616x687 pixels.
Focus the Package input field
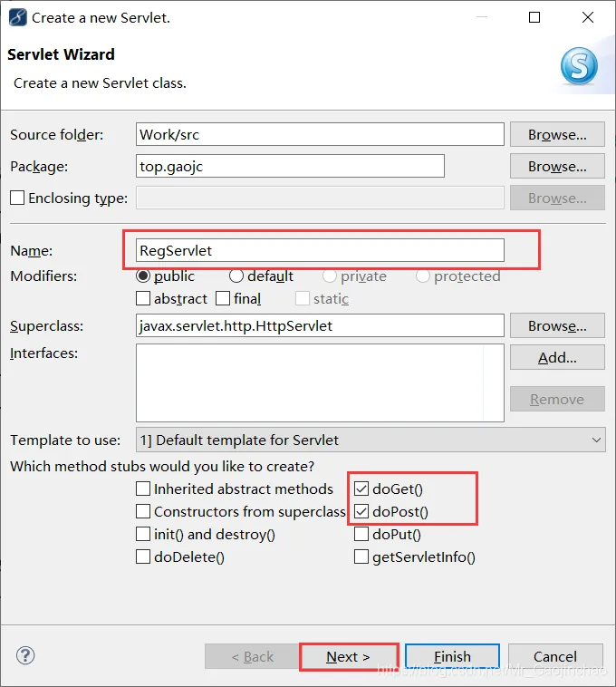click(290, 166)
